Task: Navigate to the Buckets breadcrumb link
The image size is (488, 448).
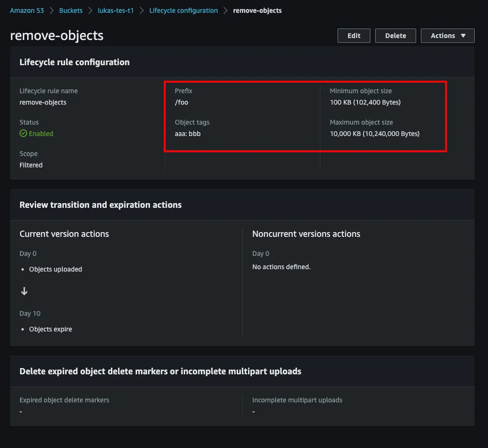Action: pyautogui.click(x=71, y=10)
